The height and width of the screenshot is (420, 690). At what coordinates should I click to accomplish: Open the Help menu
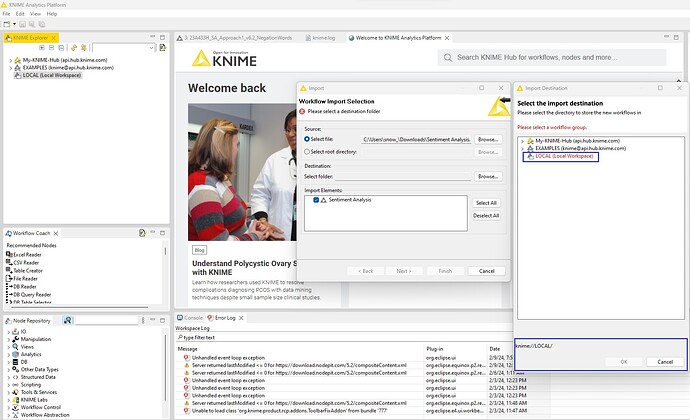[x=52, y=14]
